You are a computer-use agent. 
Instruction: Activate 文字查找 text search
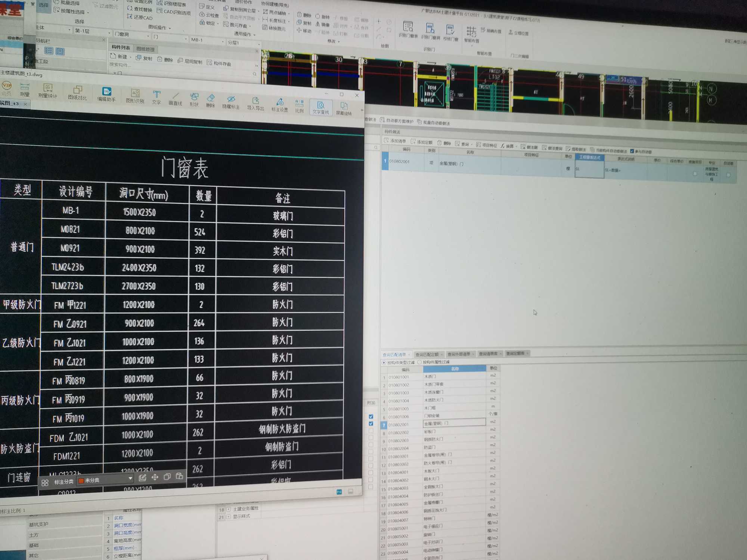coord(320,108)
